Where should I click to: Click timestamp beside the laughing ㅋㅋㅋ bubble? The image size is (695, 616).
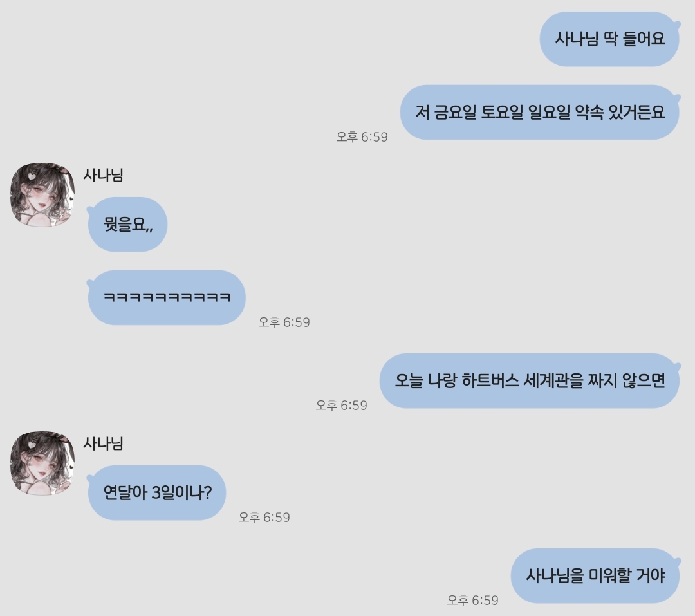[284, 322]
